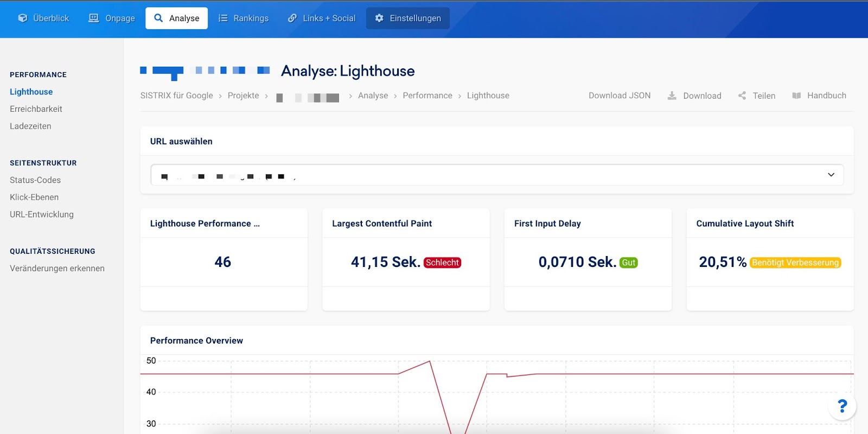The height and width of the screenshot is (434, 868).
Task: Click the red Schlecht badge
Action: pyautogui.click(x=442, y=263)
